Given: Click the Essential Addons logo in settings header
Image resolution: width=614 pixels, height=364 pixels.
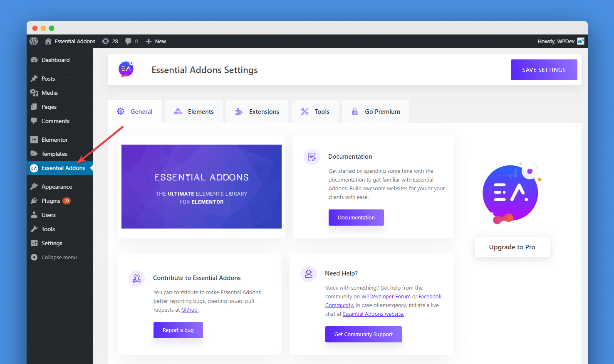Looking at the screenshot, I should pos(126,69).
